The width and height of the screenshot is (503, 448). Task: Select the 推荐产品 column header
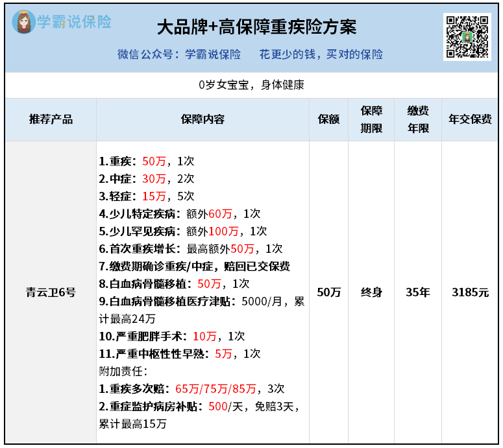tap(51, 119)
